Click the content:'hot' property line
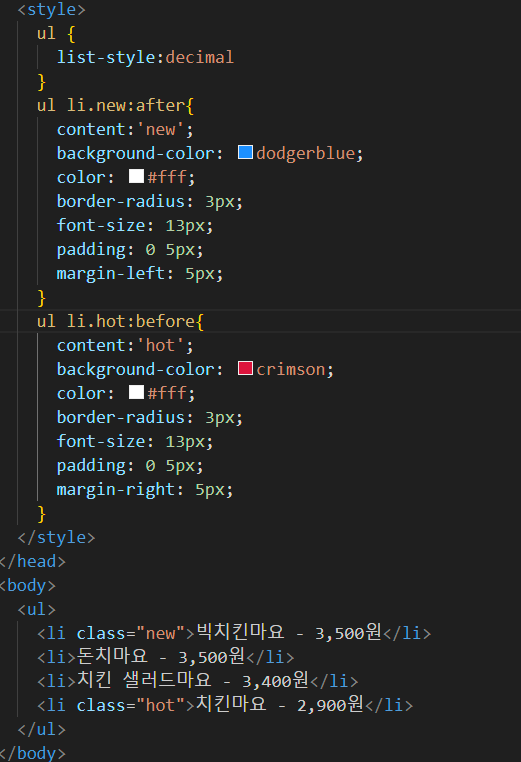The height and width of the screenshot is (762, 521). point(125,345)
